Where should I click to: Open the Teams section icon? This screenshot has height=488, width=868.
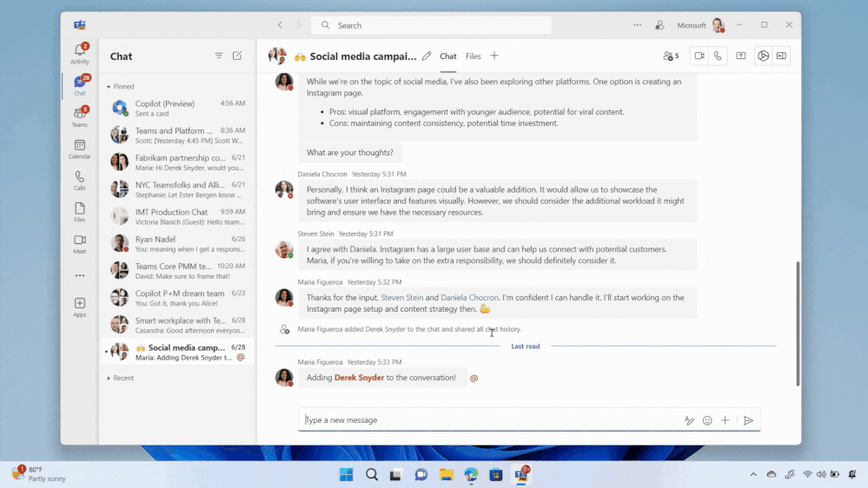80,116
